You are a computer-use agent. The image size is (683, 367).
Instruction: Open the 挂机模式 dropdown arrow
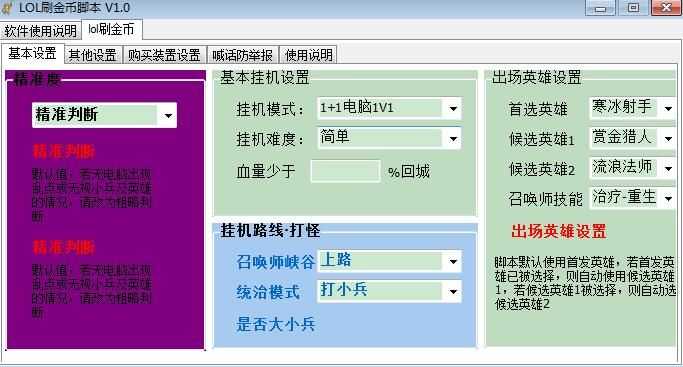coord(453,108)
